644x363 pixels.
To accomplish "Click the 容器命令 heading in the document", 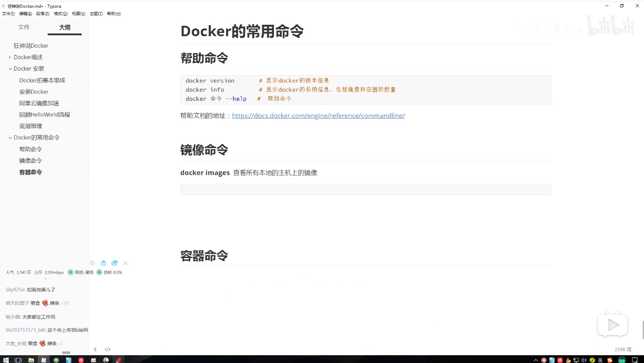I will click(204, 256).
